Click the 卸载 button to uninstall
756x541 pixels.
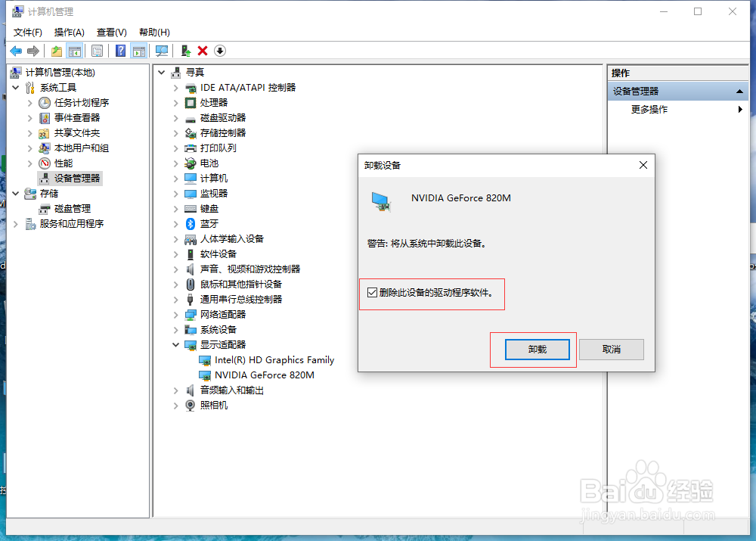(x=537, y=350)
